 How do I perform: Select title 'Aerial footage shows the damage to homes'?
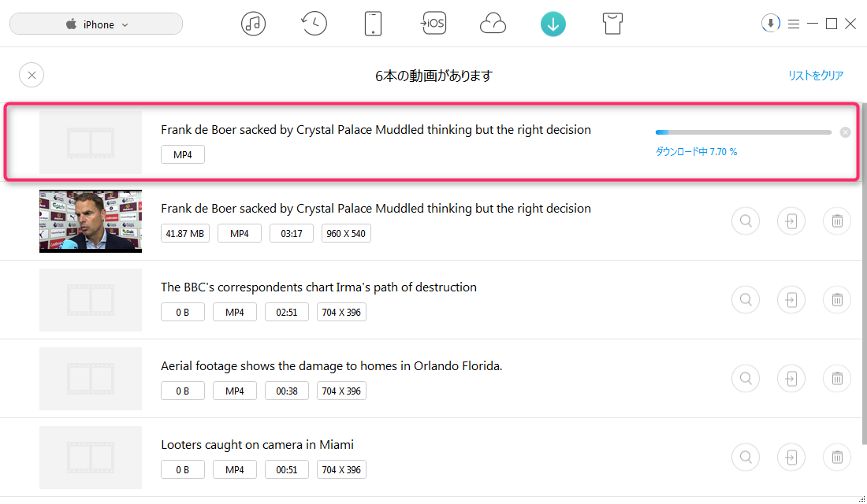332,366
